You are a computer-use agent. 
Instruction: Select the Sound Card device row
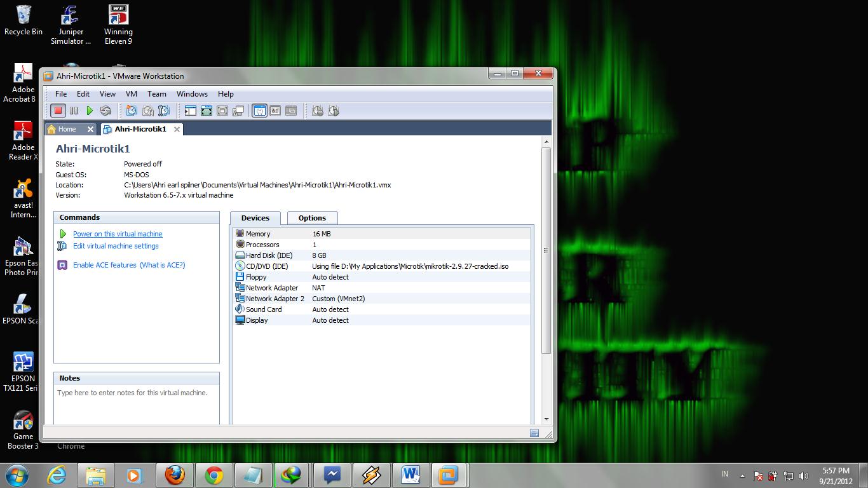382,309
